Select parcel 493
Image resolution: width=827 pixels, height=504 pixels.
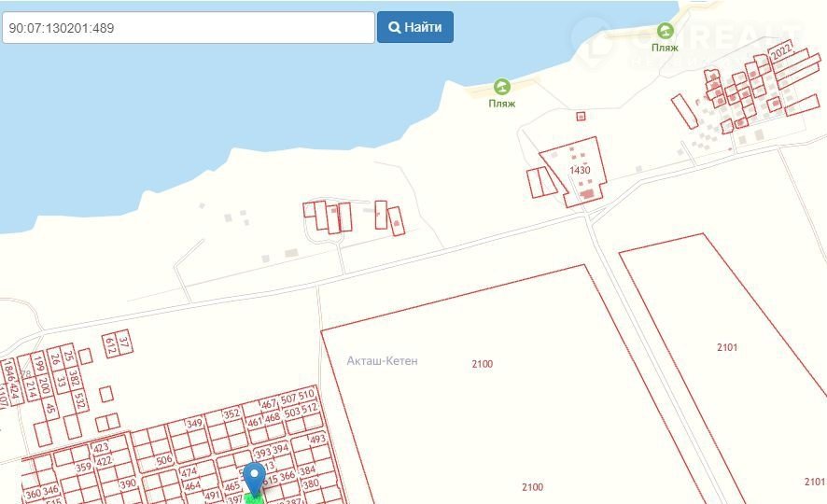click(317, 440)
